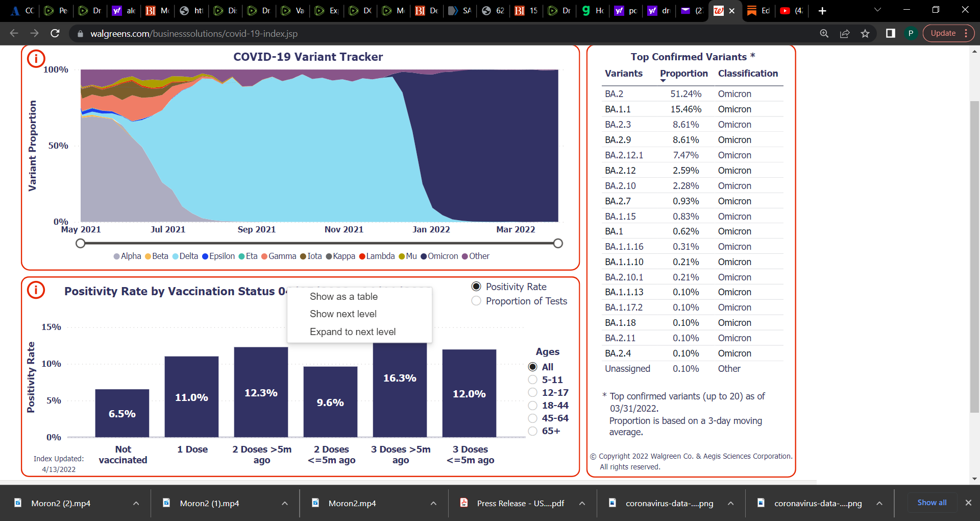This screenshot has width=980, height=521.
Task: Choose Show as a table menu entry
Action: tap(344, 296)
